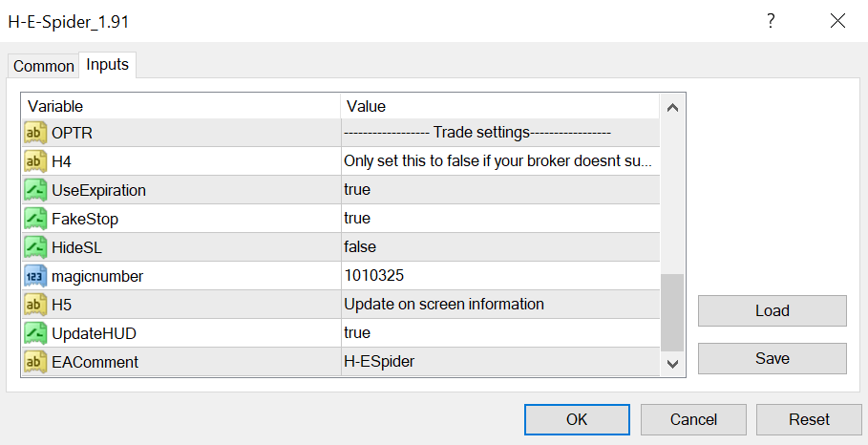Image resolution: width=868 pixels, height=445 pixels.
Task: Select the string icon next to H5
Action: click(35, 305)
